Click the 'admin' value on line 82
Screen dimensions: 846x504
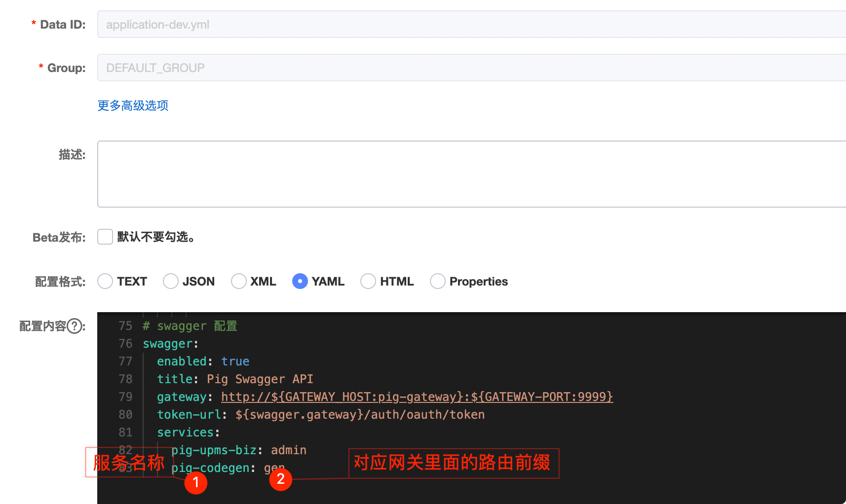289,450
